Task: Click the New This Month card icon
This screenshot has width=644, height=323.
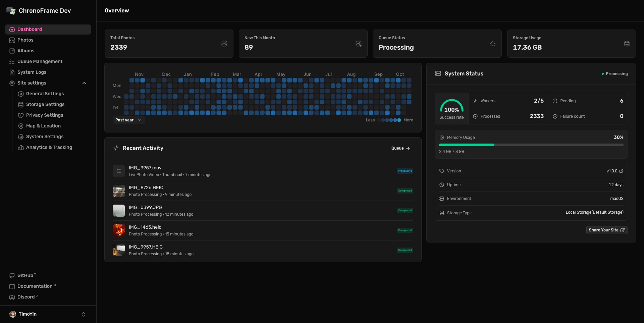Action: (x=359, y=44)
